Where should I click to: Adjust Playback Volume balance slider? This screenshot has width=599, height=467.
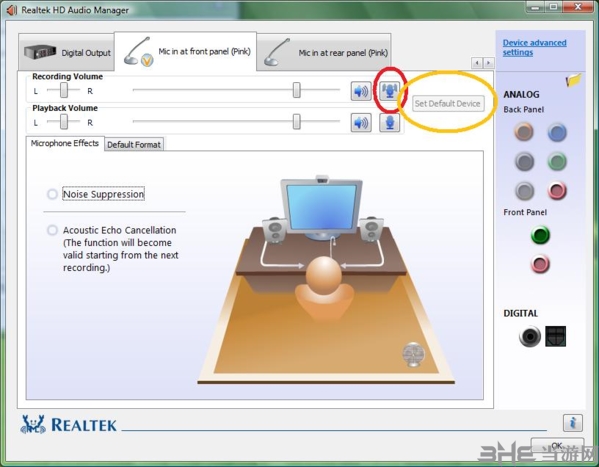[64, 122]
